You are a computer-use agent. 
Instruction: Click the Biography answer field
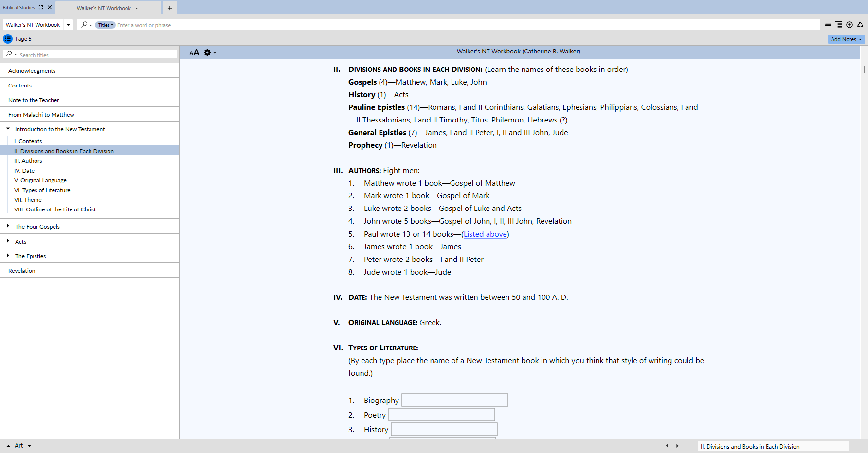pos(455,400)
